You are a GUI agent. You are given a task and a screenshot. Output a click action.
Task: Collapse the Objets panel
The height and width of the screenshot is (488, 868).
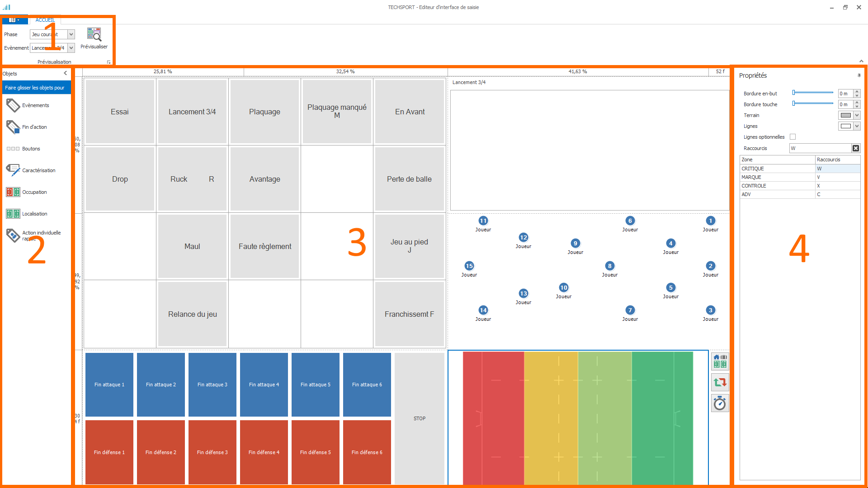pyautogui.click(x=65, y=73)
